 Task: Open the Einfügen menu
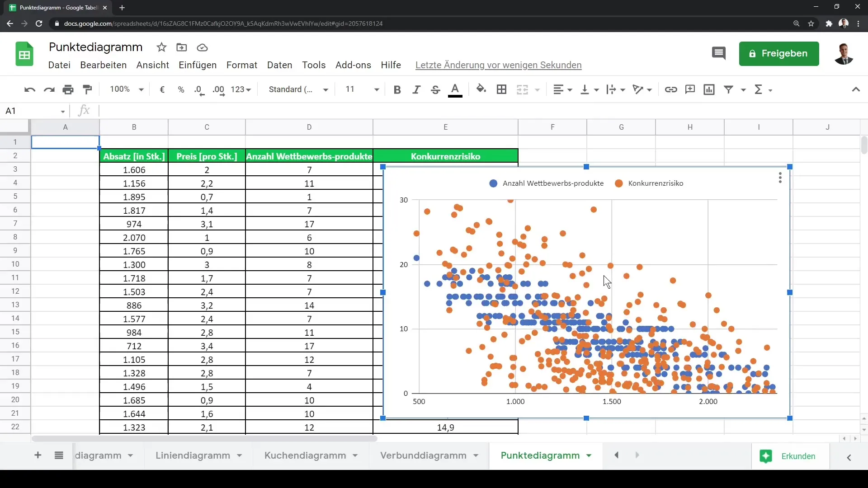tap(198, 65)
